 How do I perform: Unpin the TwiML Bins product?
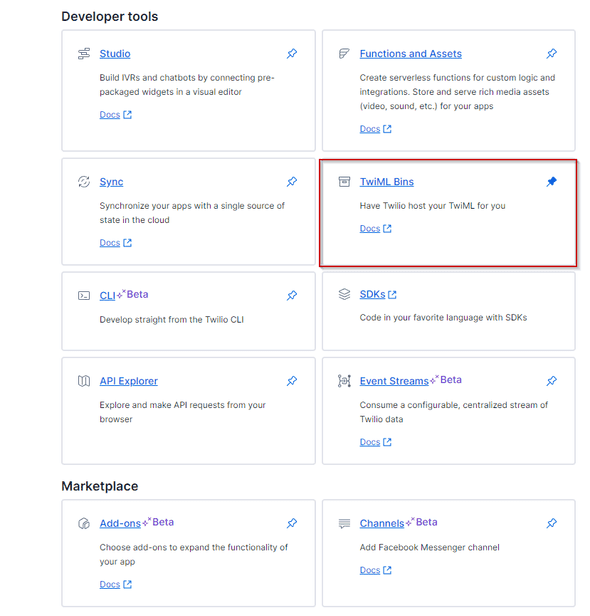click(552, 182)
